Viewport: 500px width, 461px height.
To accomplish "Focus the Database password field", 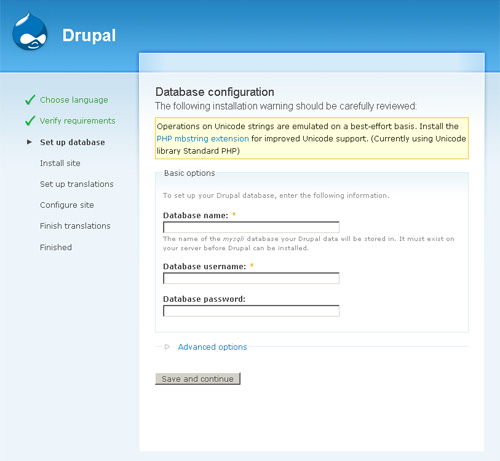I will coord(251,311).
